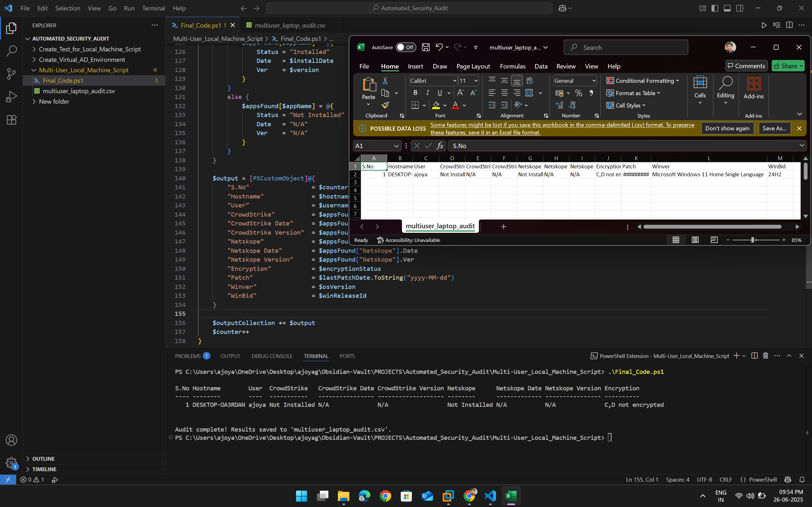
Task: Apply Percent number style
Action: 578,93
